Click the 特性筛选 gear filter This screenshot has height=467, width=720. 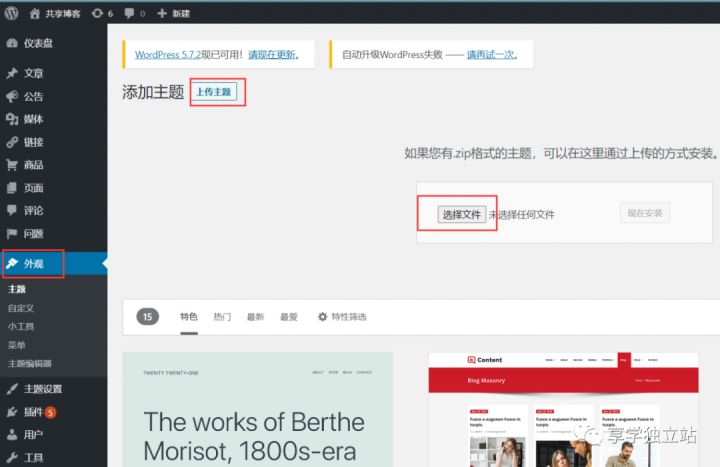342,317
